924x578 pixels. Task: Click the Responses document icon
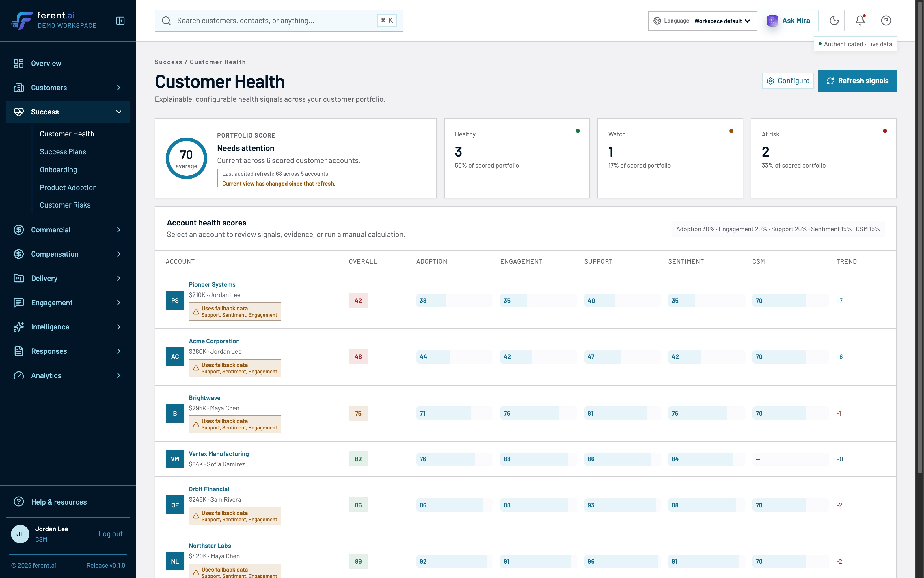(19, 351)
